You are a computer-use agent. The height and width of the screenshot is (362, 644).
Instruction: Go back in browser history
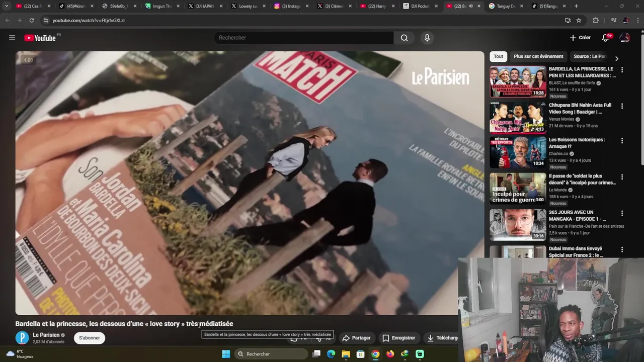(x=7, y=20)
